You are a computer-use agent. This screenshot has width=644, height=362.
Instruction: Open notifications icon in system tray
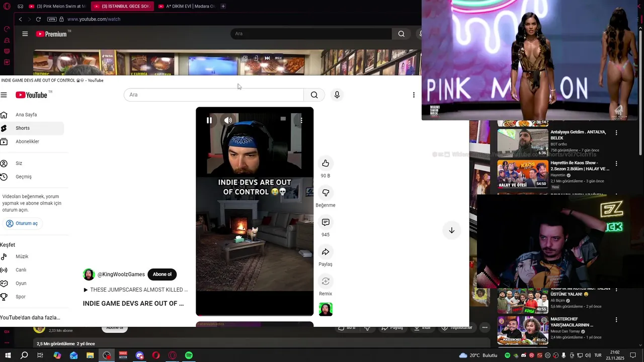(x=633, y=355)
